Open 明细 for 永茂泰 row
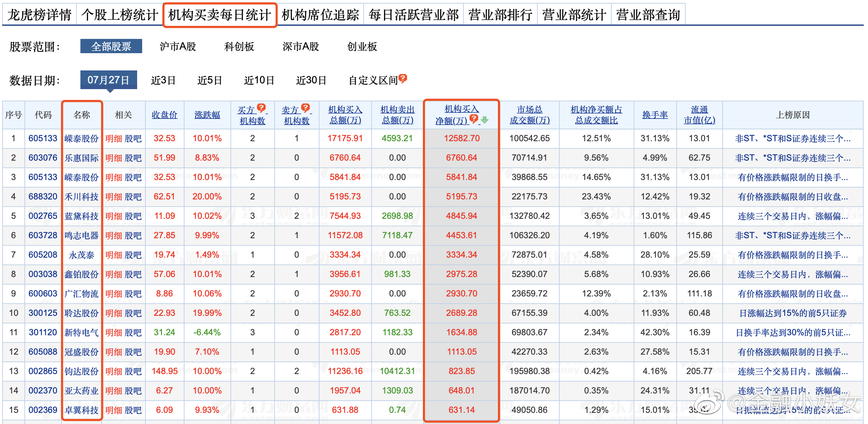This screenshot has width=868, height=424. [x=114, y=255]
